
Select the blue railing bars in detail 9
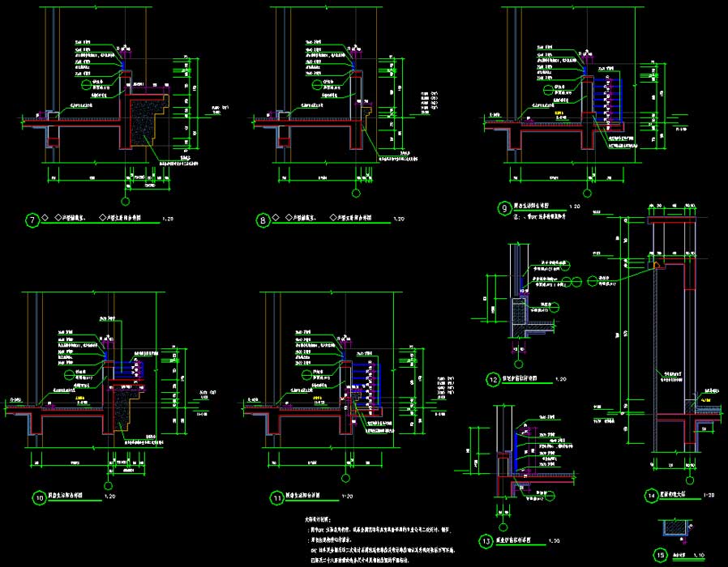[606, 101]
